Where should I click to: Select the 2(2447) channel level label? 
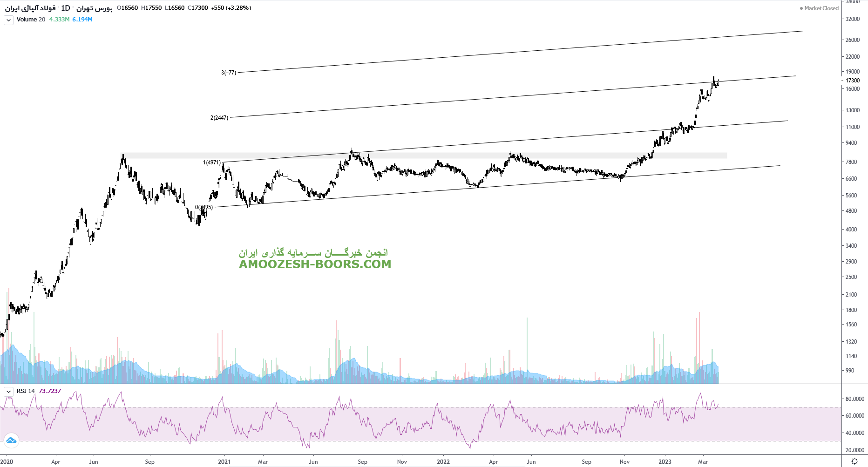pyautogui.click(x=219, y=118)
